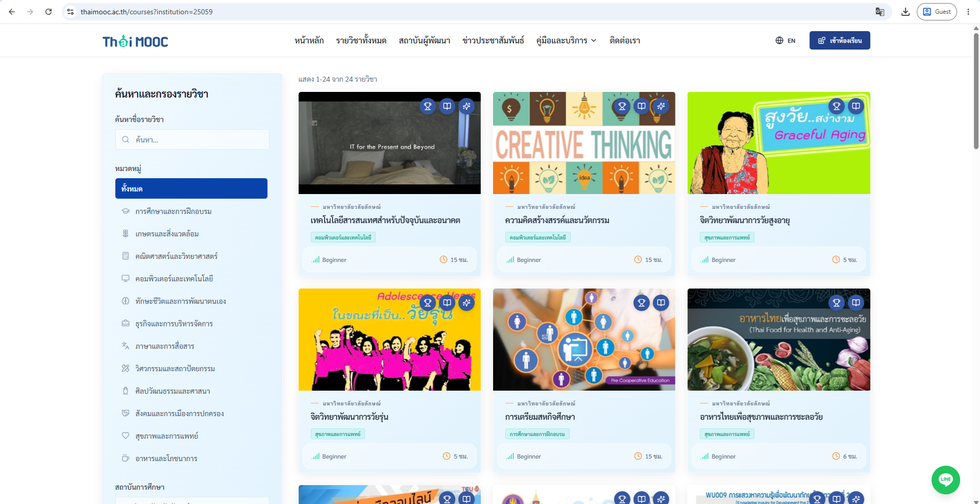980x504 pixels.
Task: Click the translate page icon in address bar
Action: tap(880, 12)
